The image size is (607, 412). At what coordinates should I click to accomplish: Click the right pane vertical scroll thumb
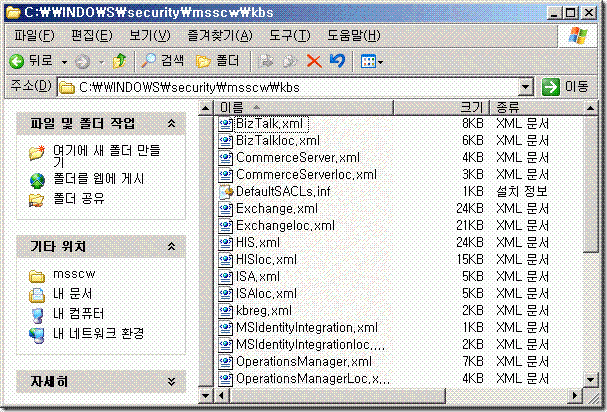click(590, 184)
